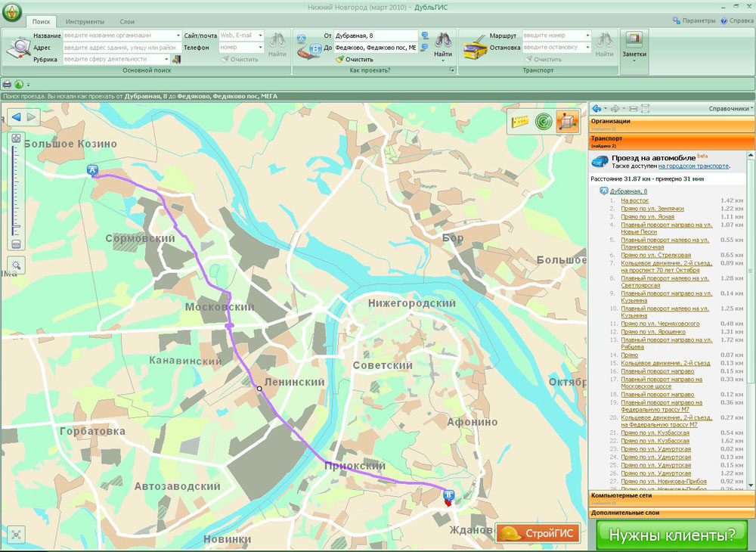Open the Компьютерные сети section

click(671, 498)
